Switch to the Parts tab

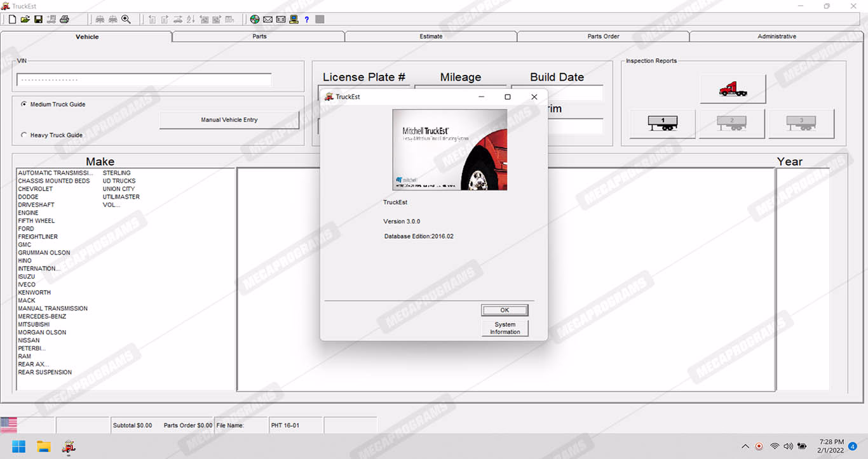(259, 36)
